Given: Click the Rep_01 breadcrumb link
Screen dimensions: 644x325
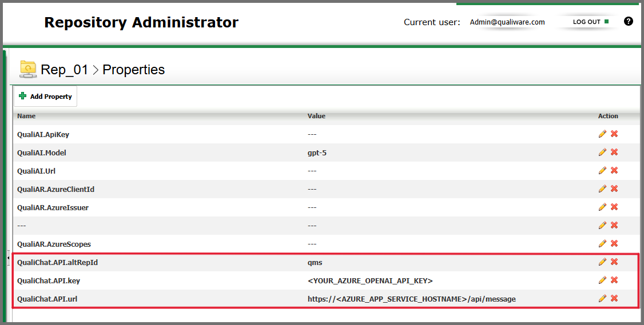Looking at the screenshot, I should point(64,70).
